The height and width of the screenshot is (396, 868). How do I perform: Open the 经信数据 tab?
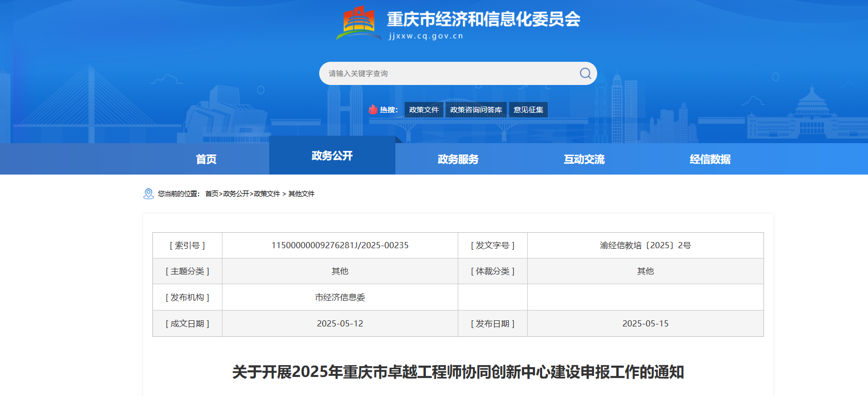[x=710, y=159]
